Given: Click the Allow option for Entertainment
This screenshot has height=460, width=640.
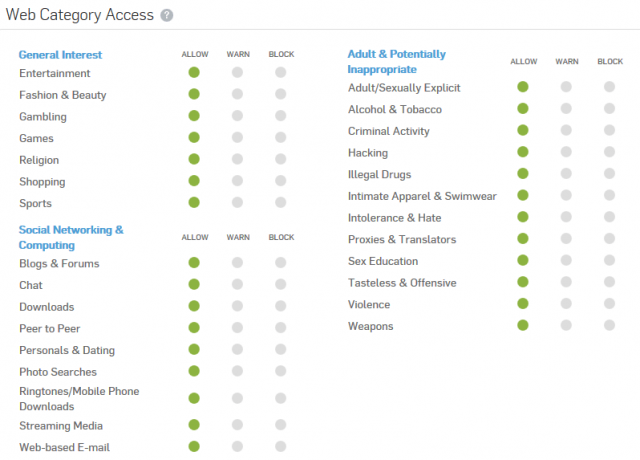Looking at the screenshot, I should point(194,73).
